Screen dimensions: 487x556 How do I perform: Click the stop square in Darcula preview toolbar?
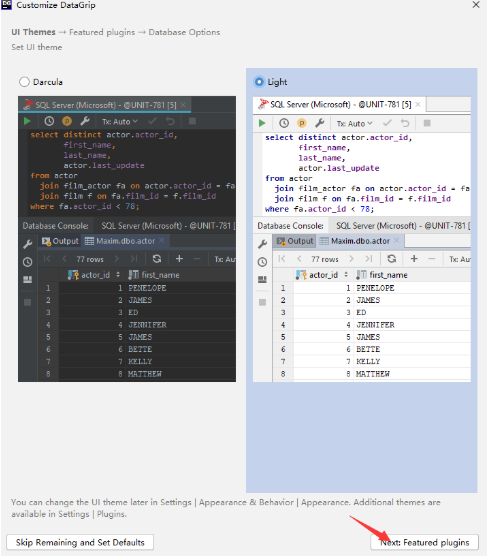click(192, 121)
